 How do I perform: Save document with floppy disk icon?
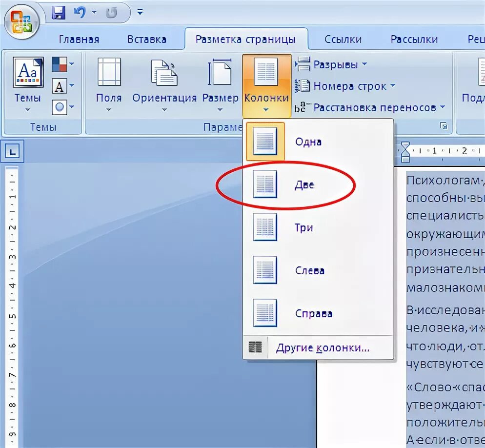click(58, 12)
